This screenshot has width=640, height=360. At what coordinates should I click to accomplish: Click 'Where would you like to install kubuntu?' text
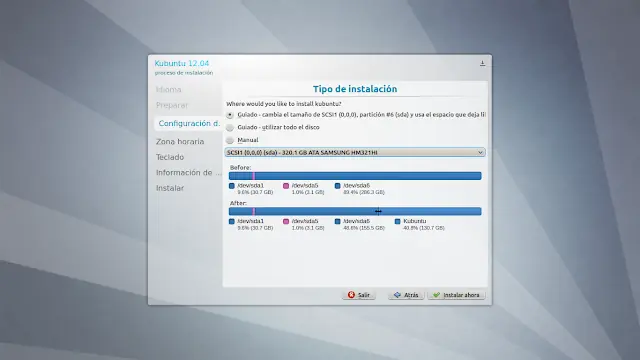(284, 104)
